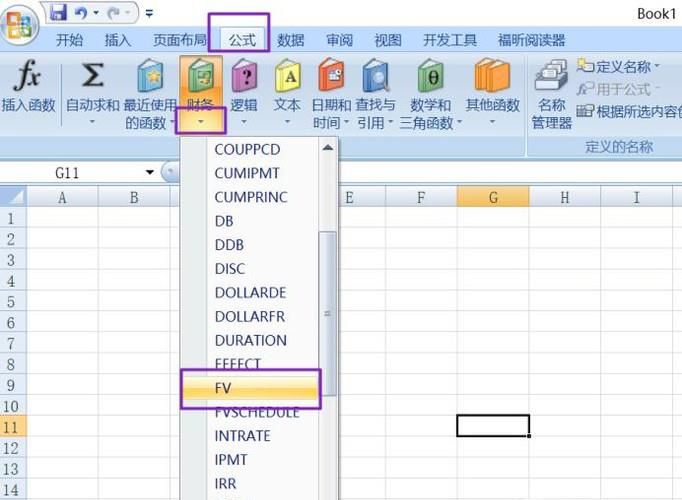Click the function list scrollbar thumb

tap(328, 313)
